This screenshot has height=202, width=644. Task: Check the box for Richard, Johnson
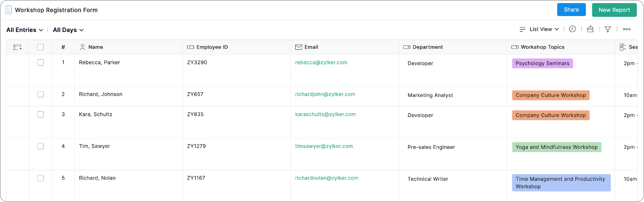pyautogui.click(x=41, y=94)
